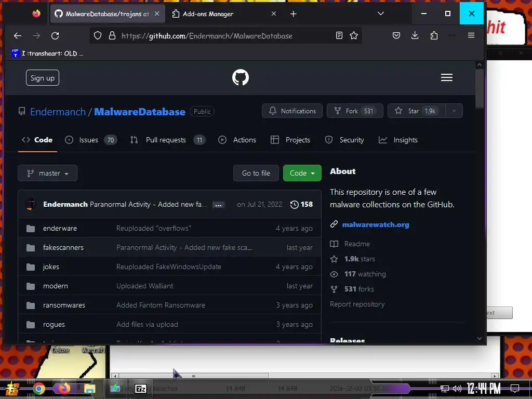Open the MalwareDatabase repository name link
Viewport: 532px width, 399px height.
pyautogui.click(x=140, y=112)
